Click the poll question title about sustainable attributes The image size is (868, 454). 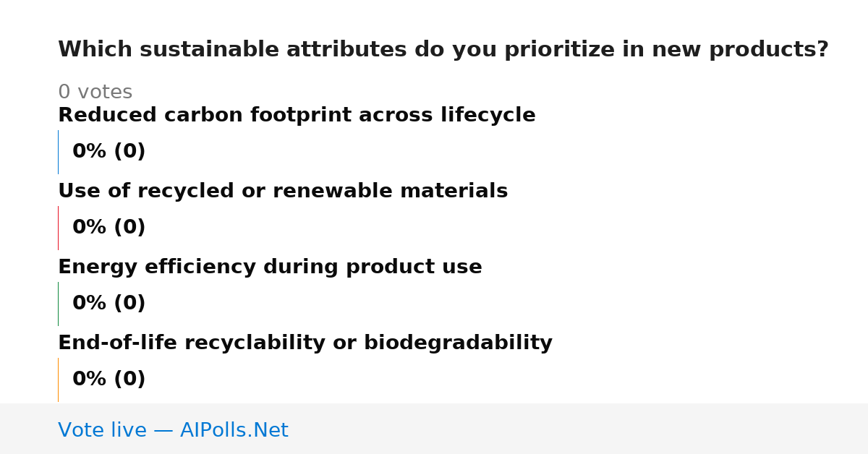pyautogui.click(x=443, y=50)
